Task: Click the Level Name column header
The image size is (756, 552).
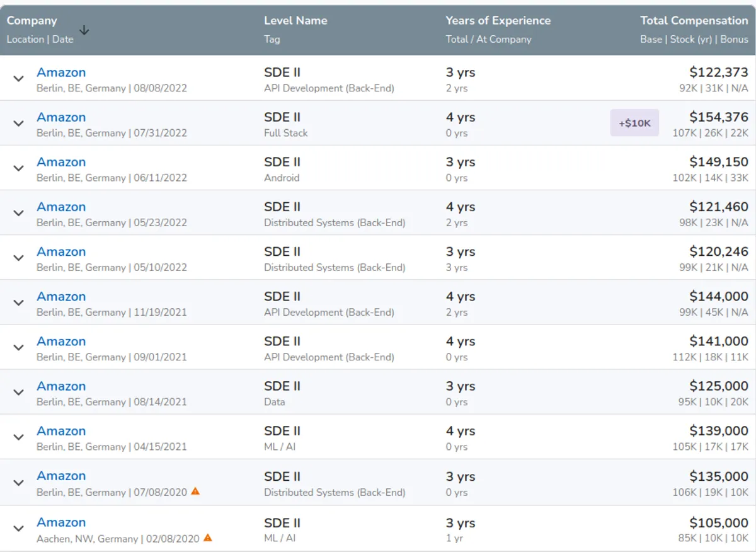Action: [x=295, y=21]
